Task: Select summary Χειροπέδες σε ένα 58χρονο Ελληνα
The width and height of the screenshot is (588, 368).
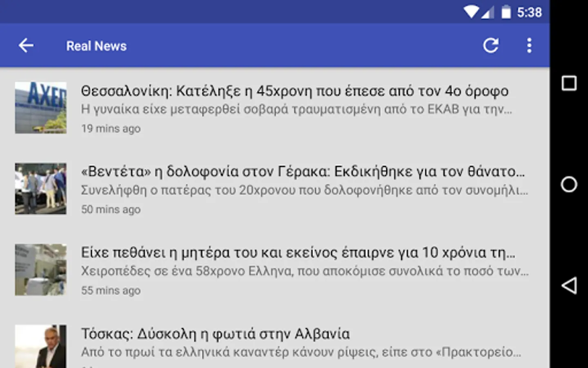Action: point(305,271)
